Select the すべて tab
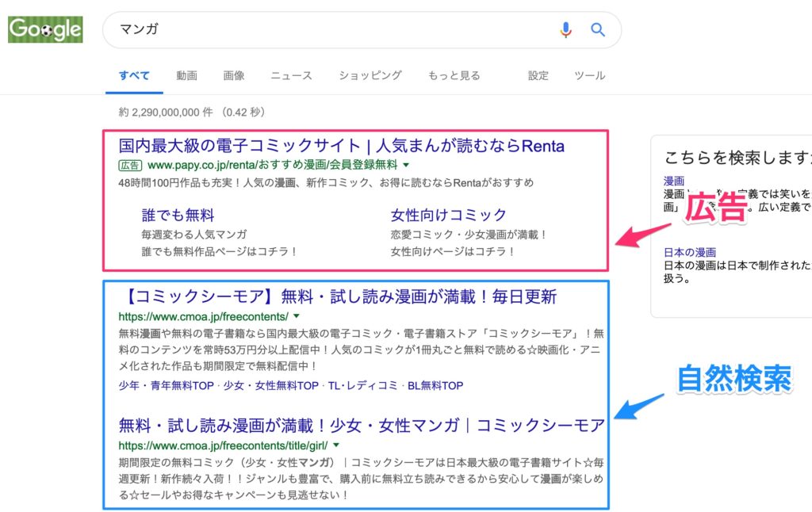 tap(134, 75)
